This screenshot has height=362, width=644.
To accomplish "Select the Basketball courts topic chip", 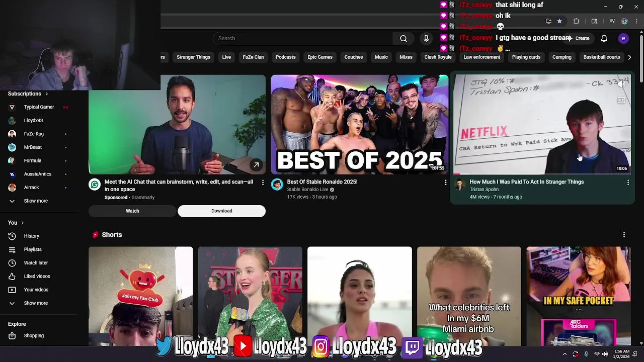I will coord(601,57).
